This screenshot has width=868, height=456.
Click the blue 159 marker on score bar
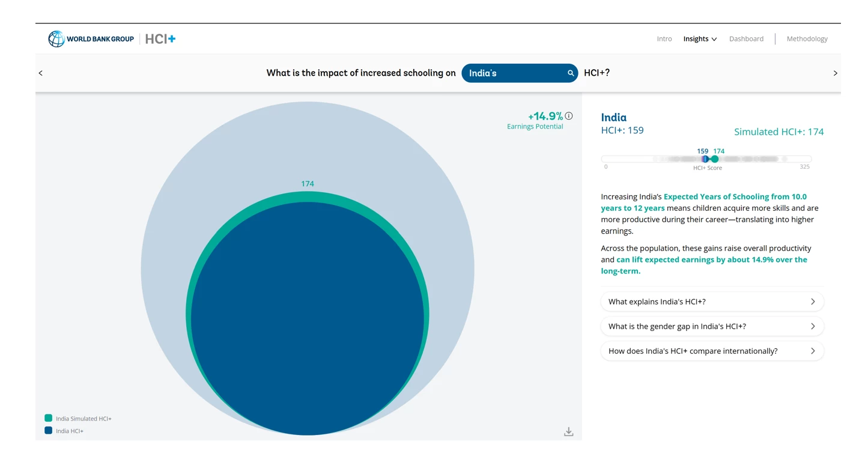tap(705, 159)
